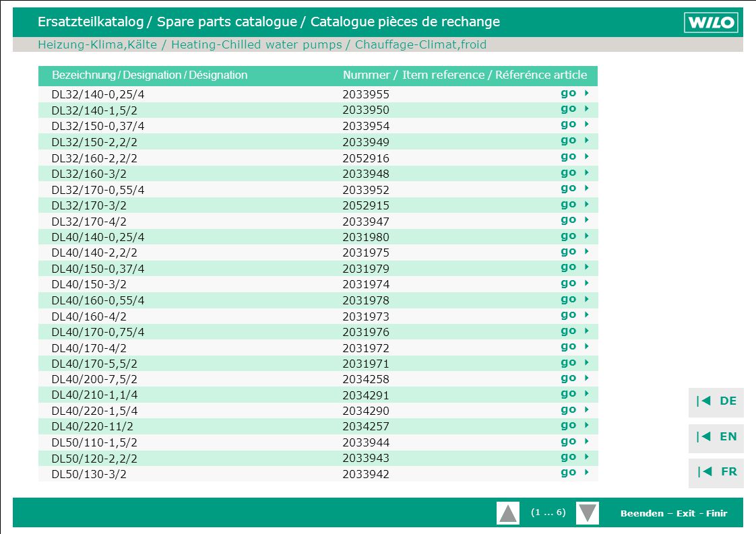Click the Heizung-Klima,Kälte category subtitle

click(x=262, y=44)
